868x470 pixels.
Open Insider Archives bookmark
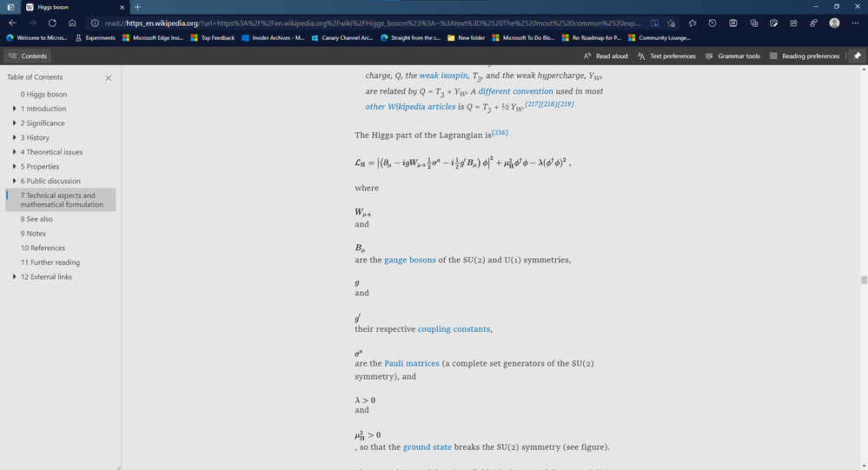click(x=273, y=37)
